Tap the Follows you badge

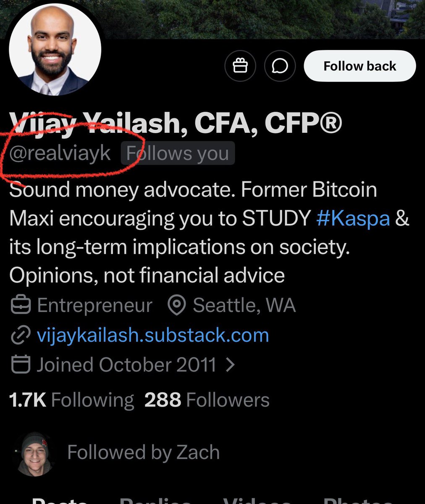[x=178, y=154]
